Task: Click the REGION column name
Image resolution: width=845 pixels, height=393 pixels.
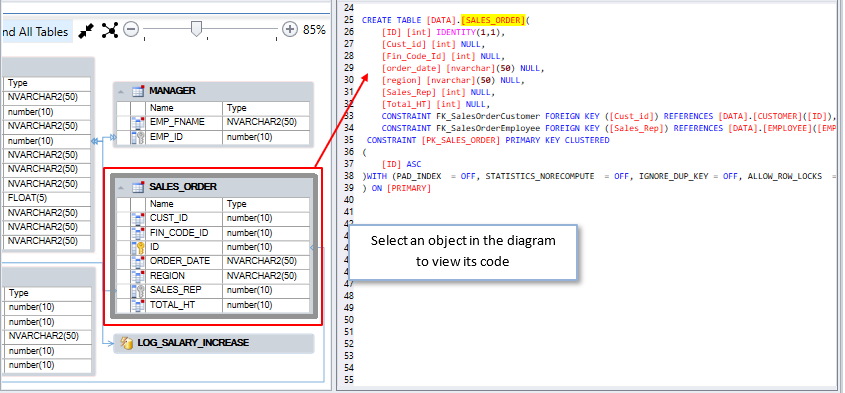Action: 167,276
